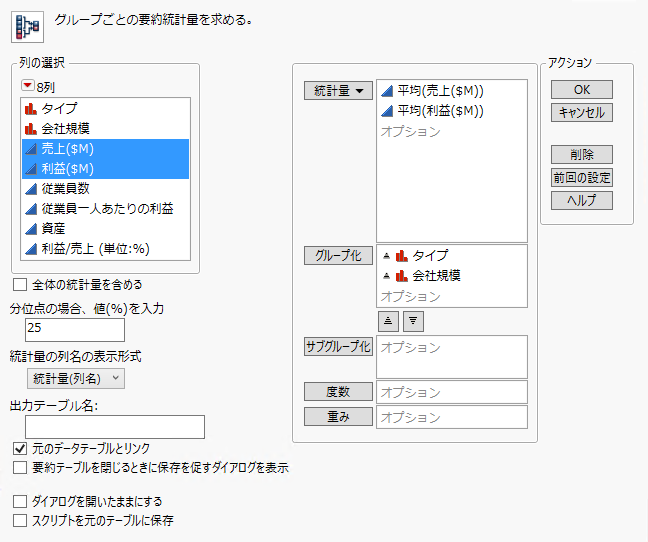648x542 pixels.
Task: Click the OK button
Action: coord(581,90)
